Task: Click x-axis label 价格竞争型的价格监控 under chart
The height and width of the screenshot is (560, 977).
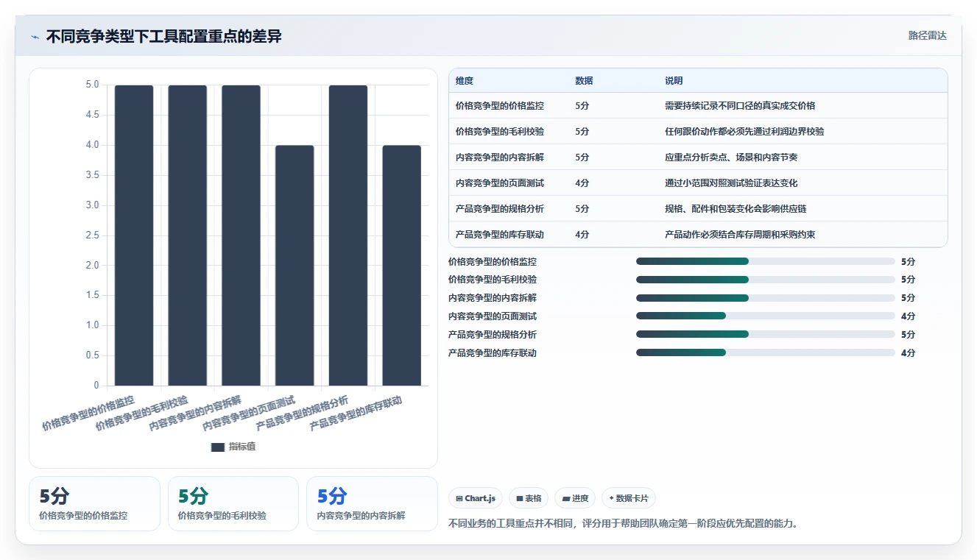Action: coord(89,413)
